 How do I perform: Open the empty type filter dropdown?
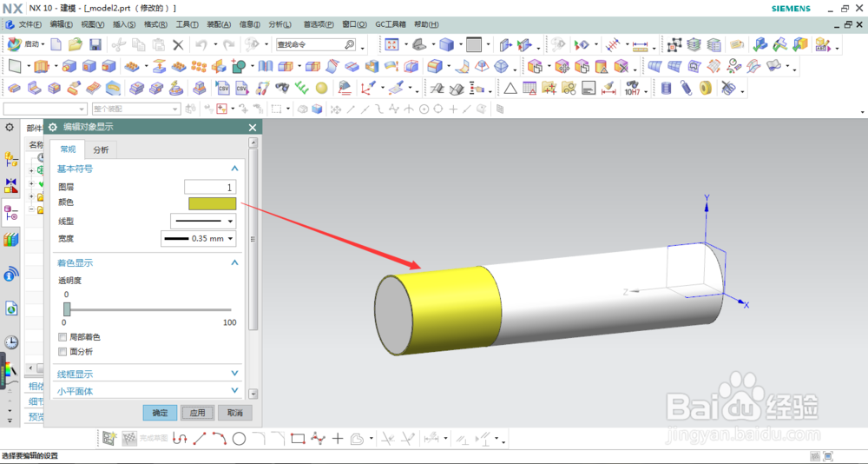point(45,109)
